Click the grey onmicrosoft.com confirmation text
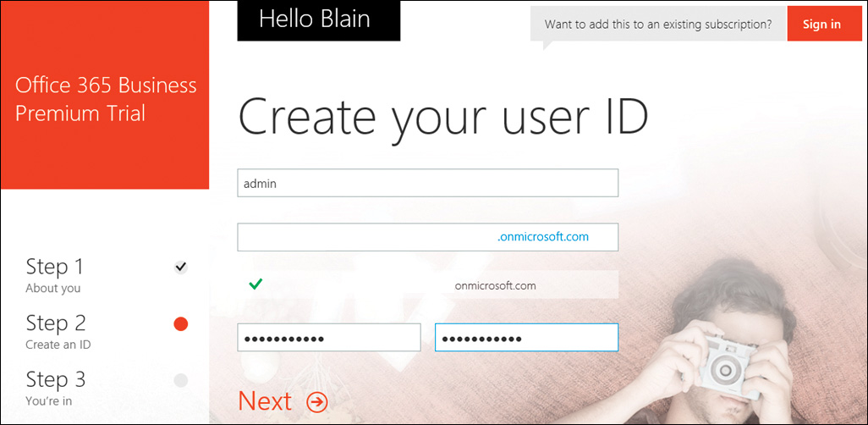 (495, 286)
